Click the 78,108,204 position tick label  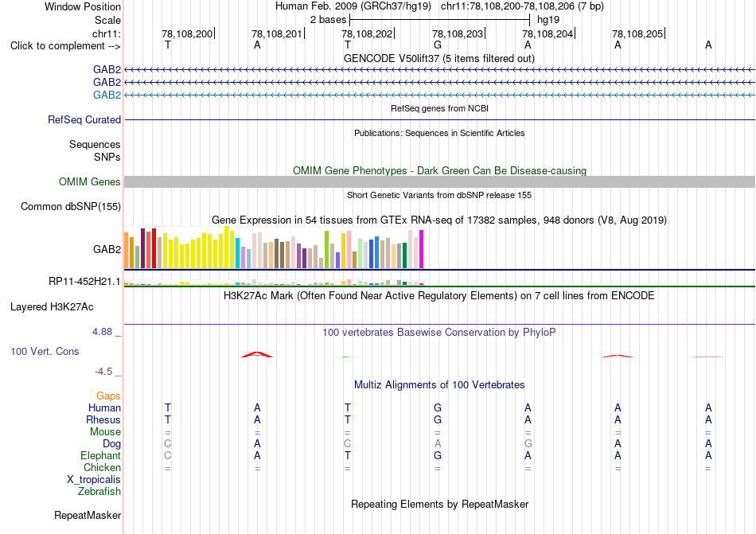548,33
